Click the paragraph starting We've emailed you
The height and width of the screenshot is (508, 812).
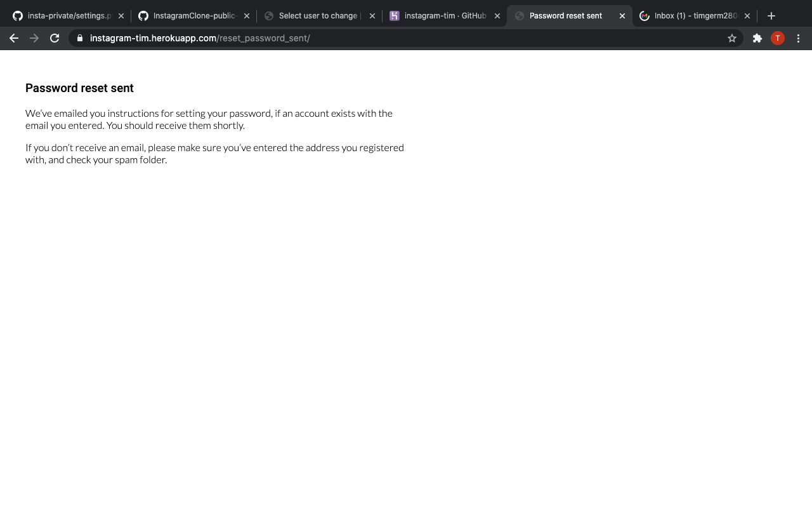(209, 119)
